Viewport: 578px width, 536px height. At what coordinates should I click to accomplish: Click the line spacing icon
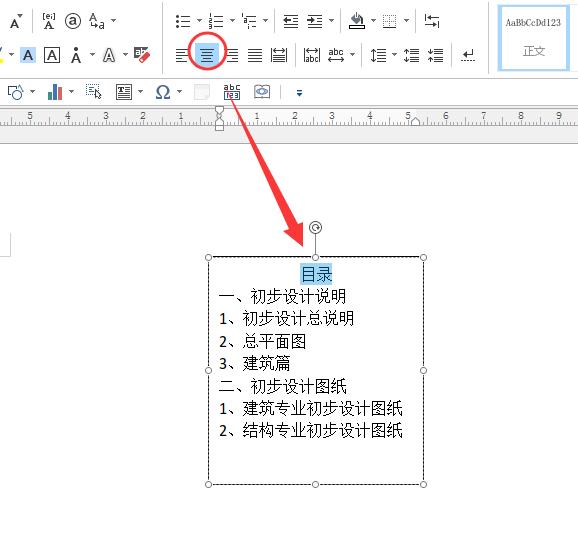point(378,55)
